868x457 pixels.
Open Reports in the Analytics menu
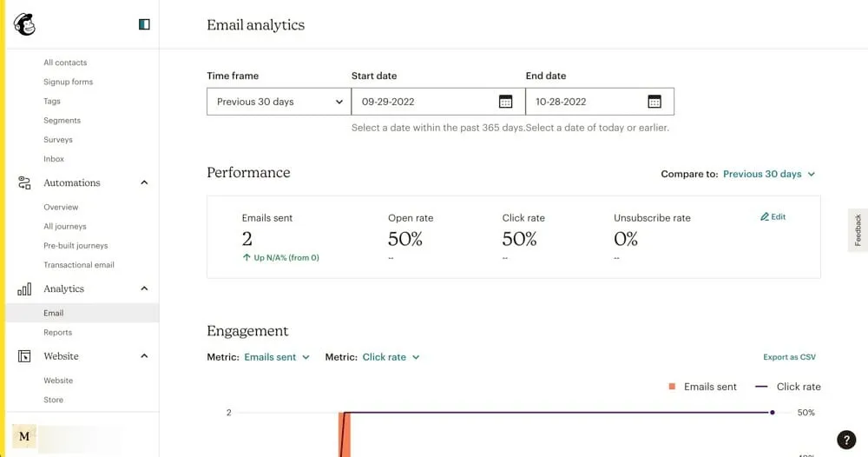click(58, 333)
